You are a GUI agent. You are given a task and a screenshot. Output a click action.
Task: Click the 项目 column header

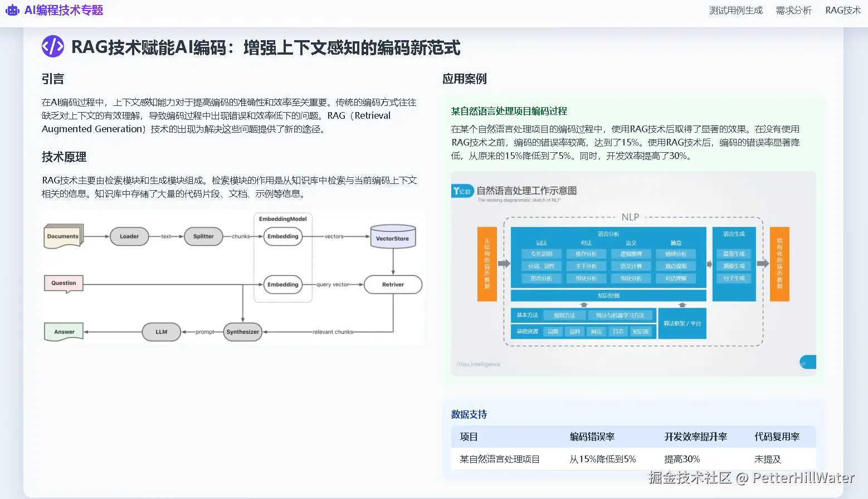pos(469,437)
